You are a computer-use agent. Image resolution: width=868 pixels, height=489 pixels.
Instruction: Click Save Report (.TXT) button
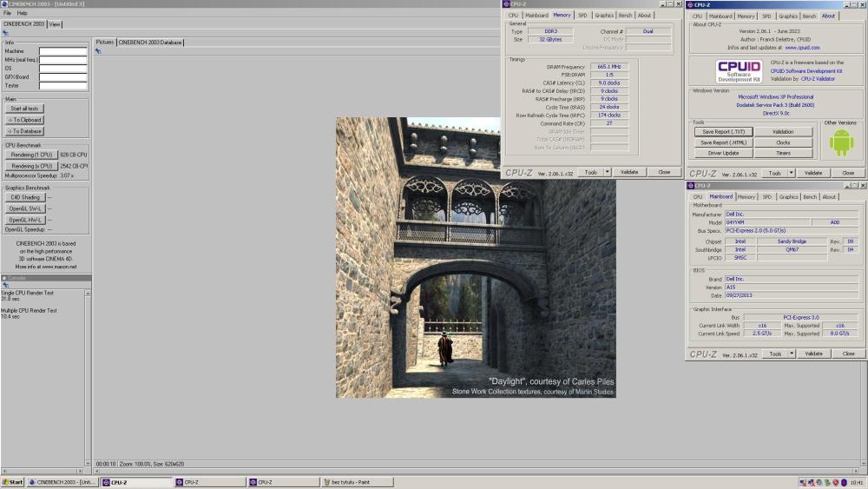[x=724, y=132]
